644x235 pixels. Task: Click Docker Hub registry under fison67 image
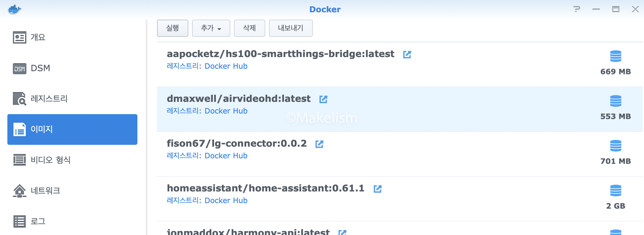(226, 156)
